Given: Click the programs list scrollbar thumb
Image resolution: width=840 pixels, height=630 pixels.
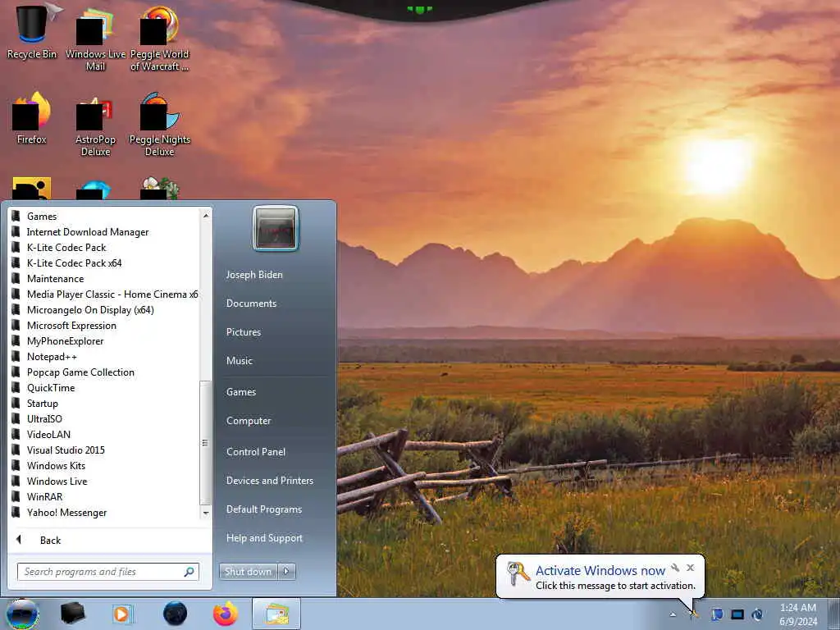Looking at the screenshot, I should pyautogui.click(x=205, y=442).
